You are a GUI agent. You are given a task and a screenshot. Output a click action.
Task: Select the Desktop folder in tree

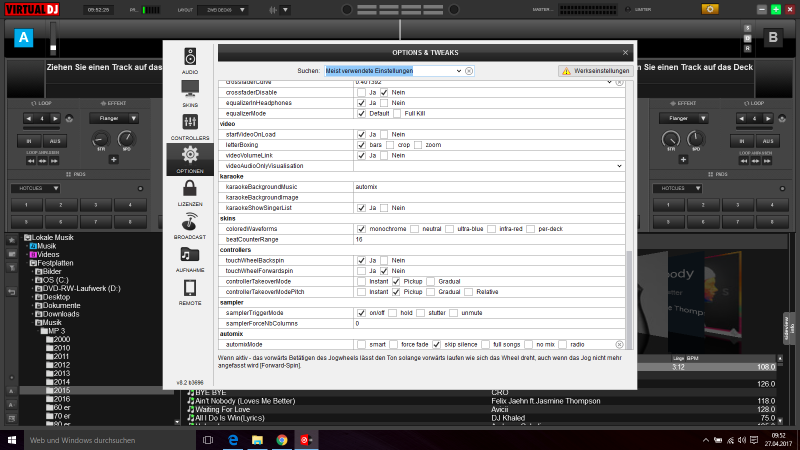click(56, 297)
